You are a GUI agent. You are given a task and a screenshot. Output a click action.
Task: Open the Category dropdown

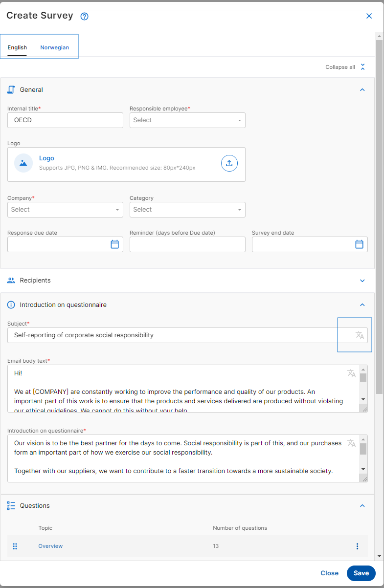(x=187, y=210)
